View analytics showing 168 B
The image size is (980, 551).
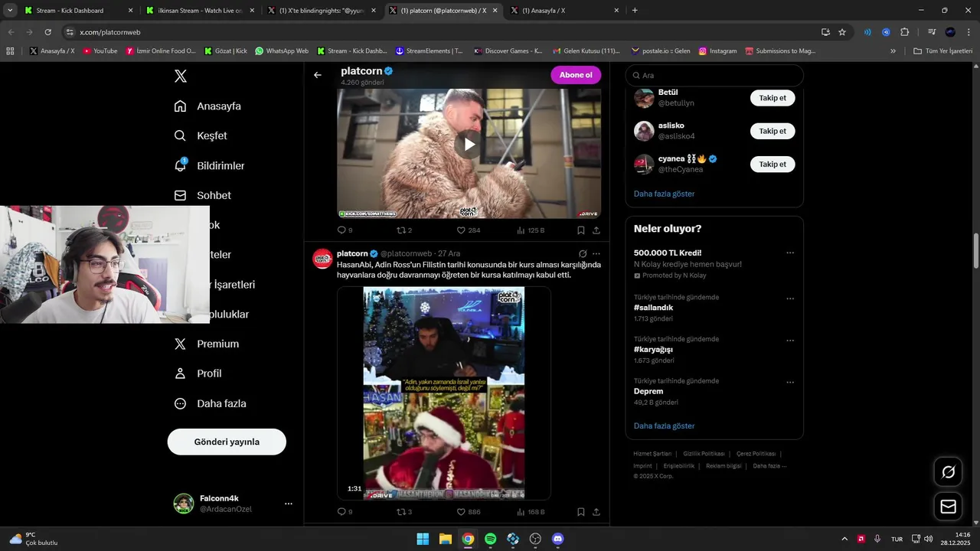point(531,512)
